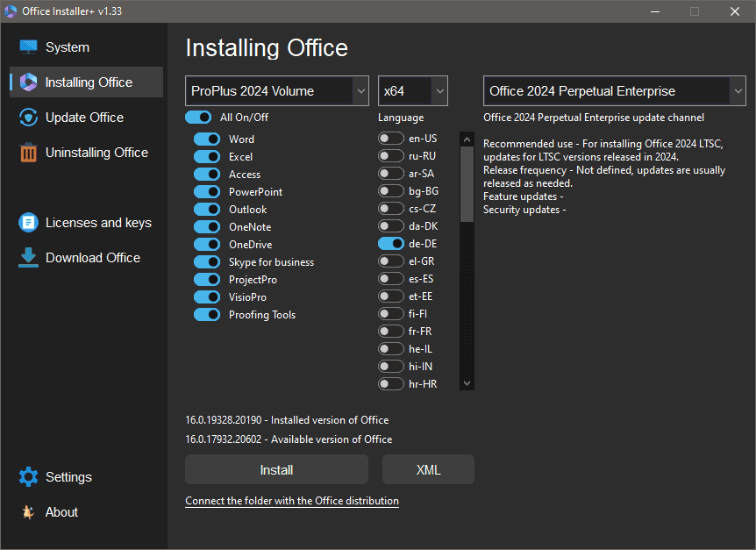Open the ProPlus 2024 Volume dropdown

coord(277,91)
